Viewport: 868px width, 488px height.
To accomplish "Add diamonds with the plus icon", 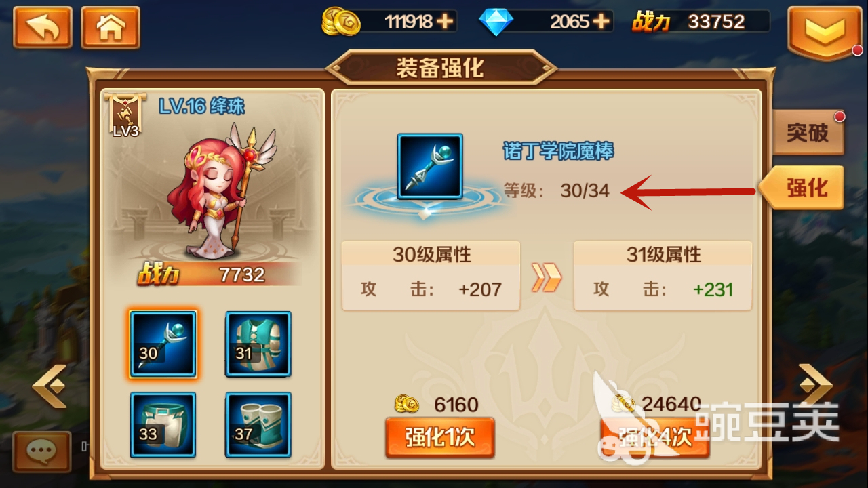I will pyautogui.click(x=601, y=22).
